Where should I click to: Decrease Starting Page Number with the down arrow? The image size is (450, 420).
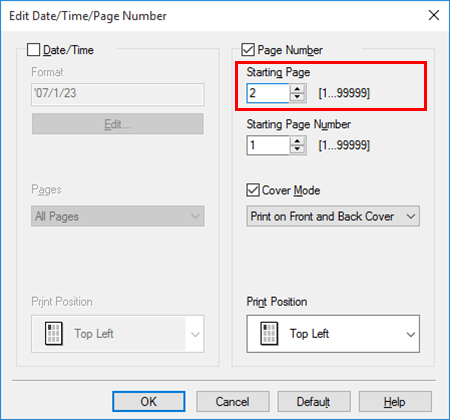click(x=297, y=149)
